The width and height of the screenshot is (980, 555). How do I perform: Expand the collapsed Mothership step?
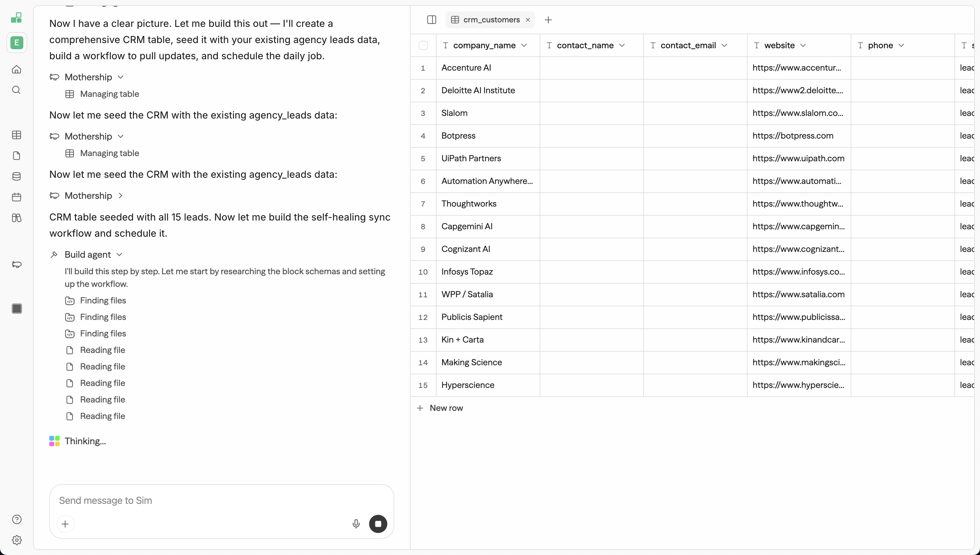coord(121,196)
